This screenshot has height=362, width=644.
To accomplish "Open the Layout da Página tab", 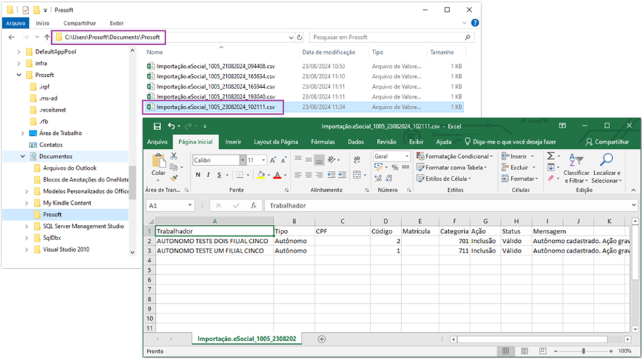I will pyautogui.click(x=276, y=142).
